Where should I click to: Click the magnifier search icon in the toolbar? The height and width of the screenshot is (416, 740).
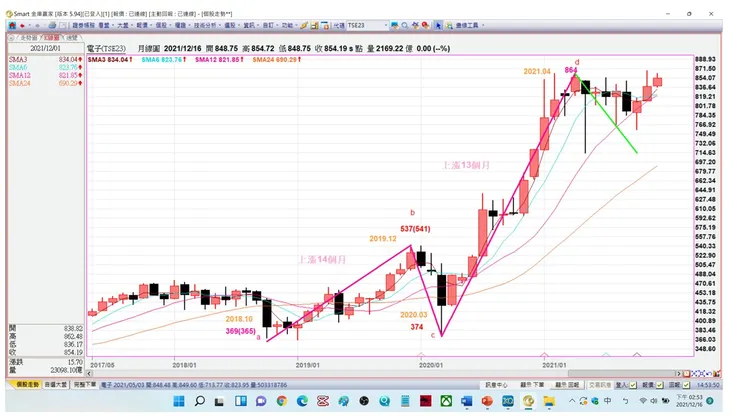tap(404, 25)
